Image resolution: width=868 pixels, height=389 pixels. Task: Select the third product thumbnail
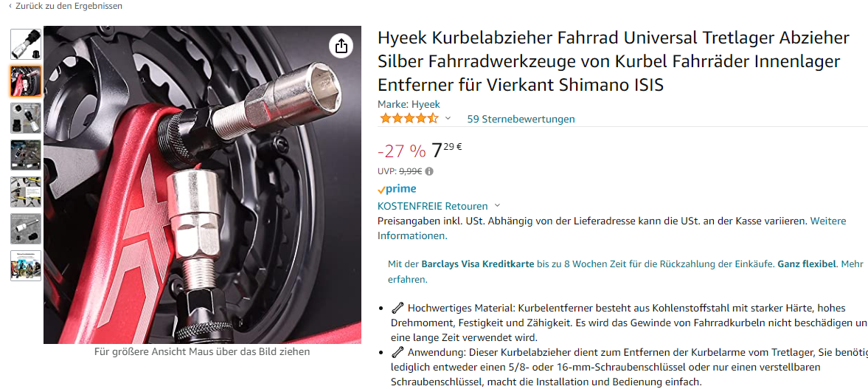coord(26,118)
